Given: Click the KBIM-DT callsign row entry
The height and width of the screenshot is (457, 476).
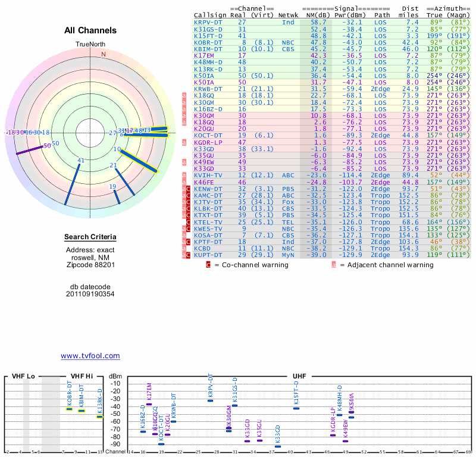Looking at the screenshot, I should click(208, 49).
